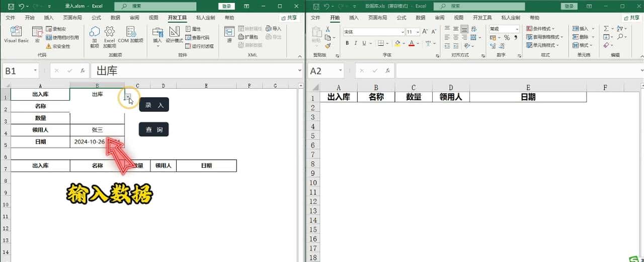Open the Visual Basic editor
The image size is (644, 262).
(16, 34)
